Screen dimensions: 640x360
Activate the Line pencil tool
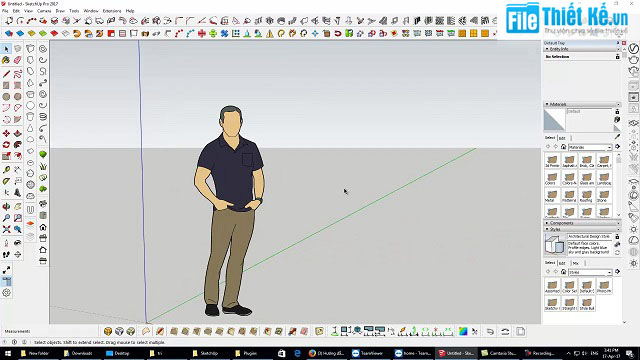(6, 74)
